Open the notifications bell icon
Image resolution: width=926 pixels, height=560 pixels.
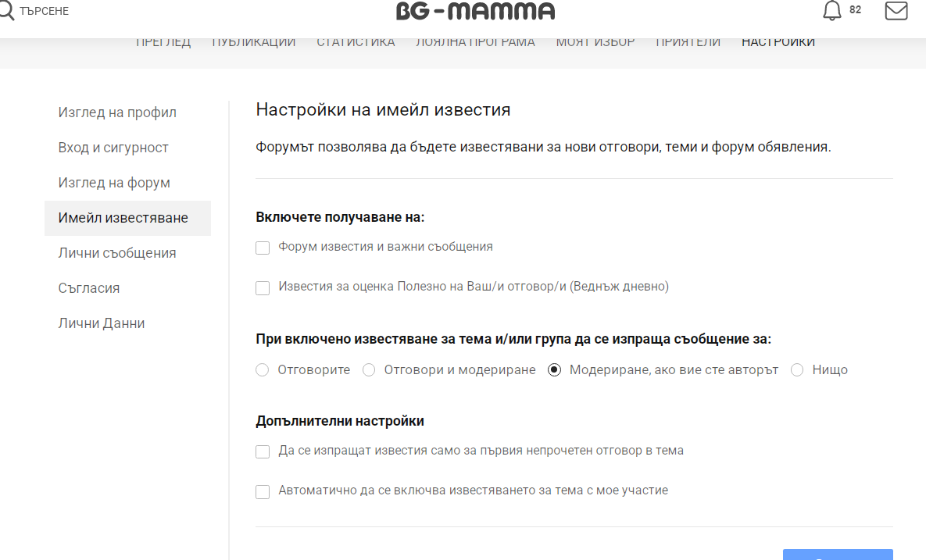point(832,11)
